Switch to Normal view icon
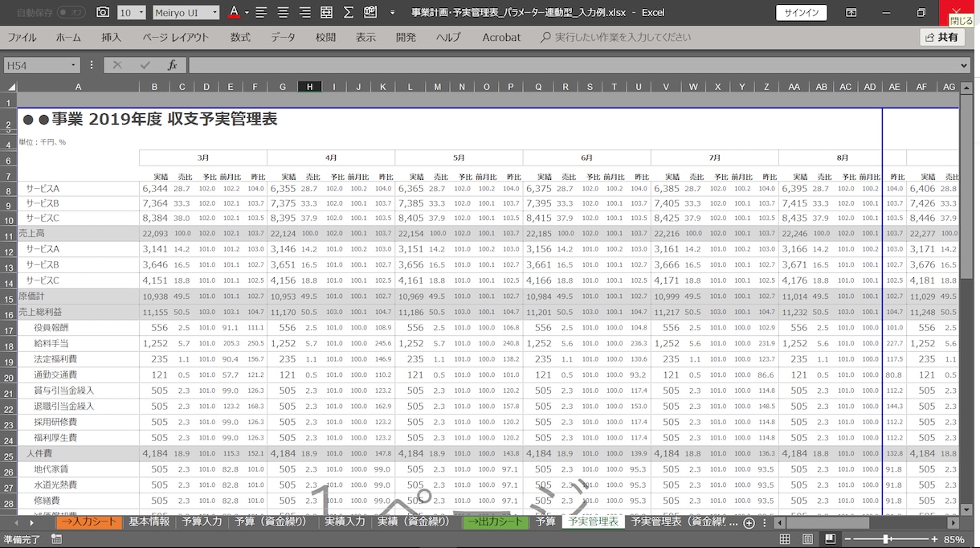980x548 pixels. (785, 539)
